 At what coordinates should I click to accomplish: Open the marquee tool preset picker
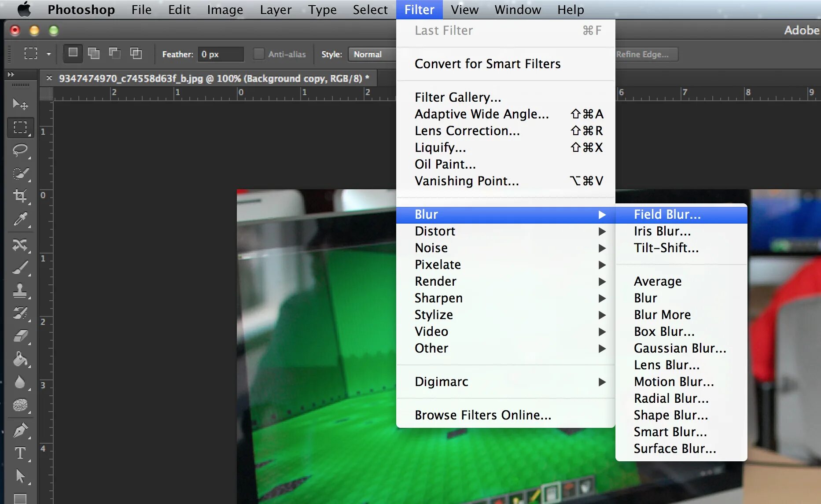click(48, 54)
